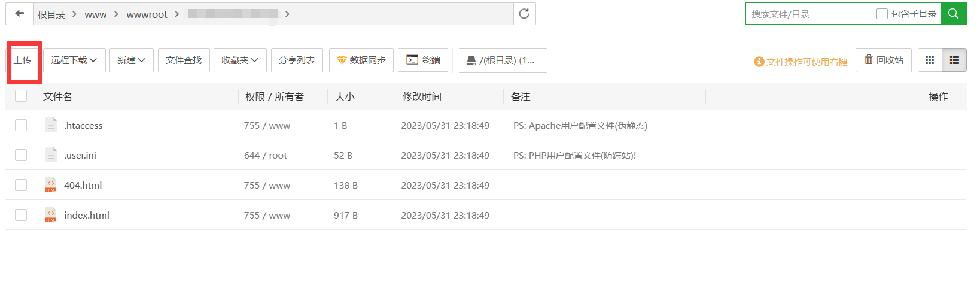980x306 pixels.
Task: Select the 404.html row checkbox
Action: pos(21,185)
